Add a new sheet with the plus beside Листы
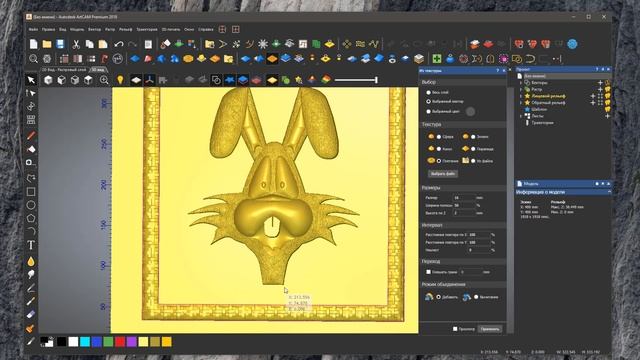The image size is (640, 360). (607, 116)
